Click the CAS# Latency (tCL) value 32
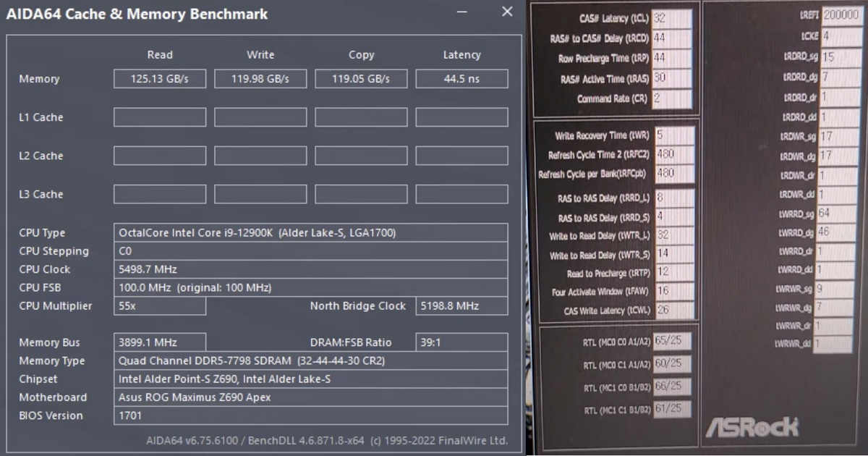 [x=671, y=19]
